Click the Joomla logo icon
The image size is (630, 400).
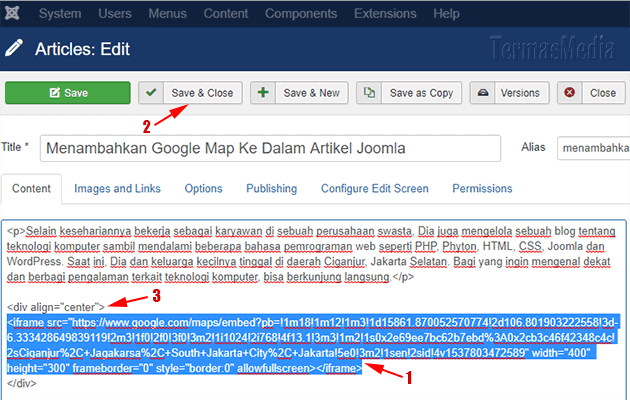(12, 13)
